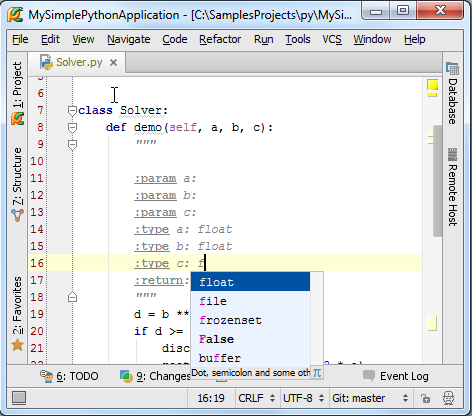This screenshot has width=472, height=416.
Task: Collapse the class Solver fold marker
Action: pos(72,110)
